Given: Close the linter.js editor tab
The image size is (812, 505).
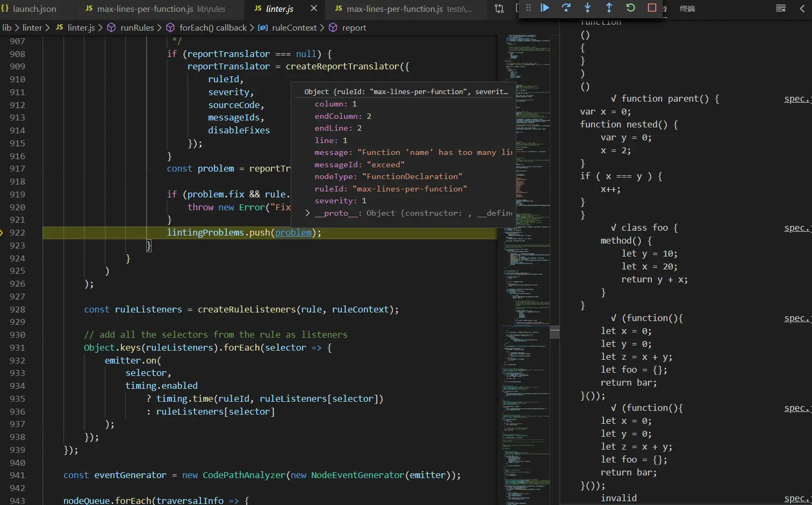Looking at the screenshot, I should (x=314, y=9).
